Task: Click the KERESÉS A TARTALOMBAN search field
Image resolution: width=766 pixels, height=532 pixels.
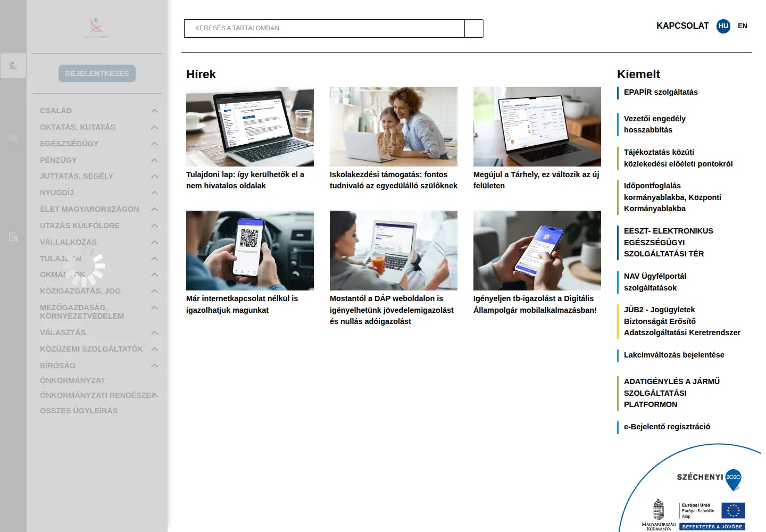Action: (x=324, y=28)
